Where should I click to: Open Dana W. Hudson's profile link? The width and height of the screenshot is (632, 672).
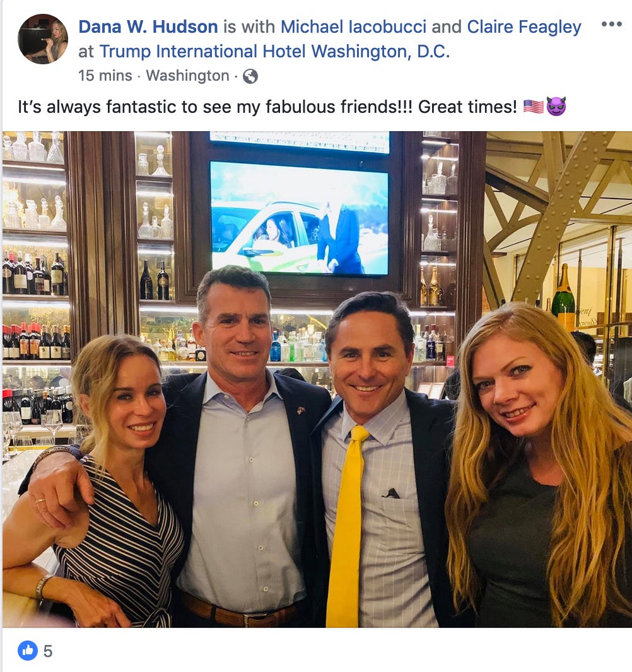[148, 26]
